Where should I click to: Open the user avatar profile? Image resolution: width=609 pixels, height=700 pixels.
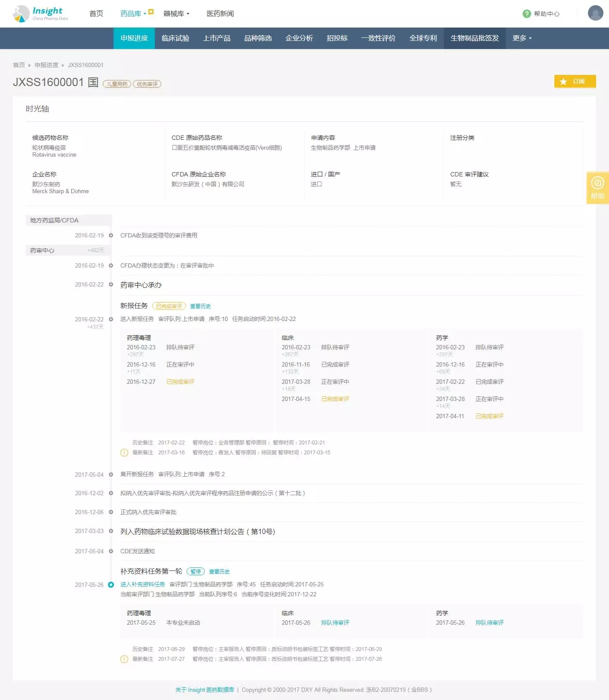coord(595,13)
